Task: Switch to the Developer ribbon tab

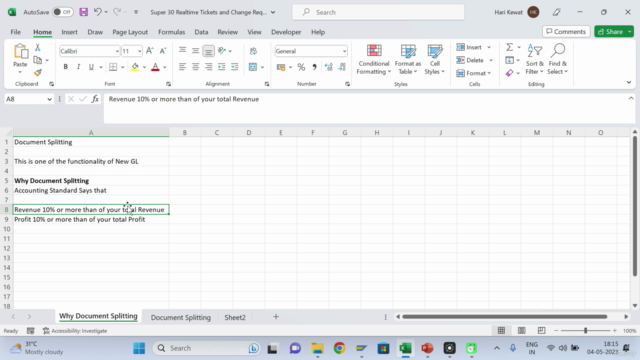Action: click(x=286, y=32)
